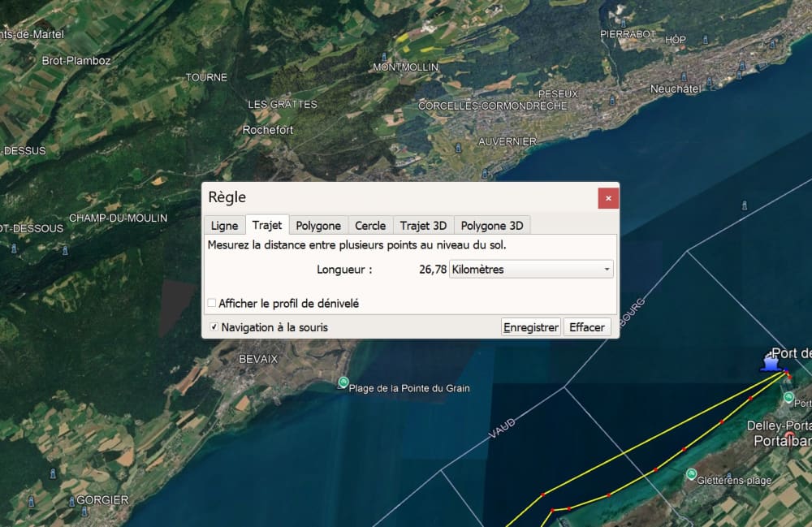The width and height of the screenshot is (812, 527).
Task: Switch to the Ligne tab
Action: pyautogui.click(x=224, y=226)
